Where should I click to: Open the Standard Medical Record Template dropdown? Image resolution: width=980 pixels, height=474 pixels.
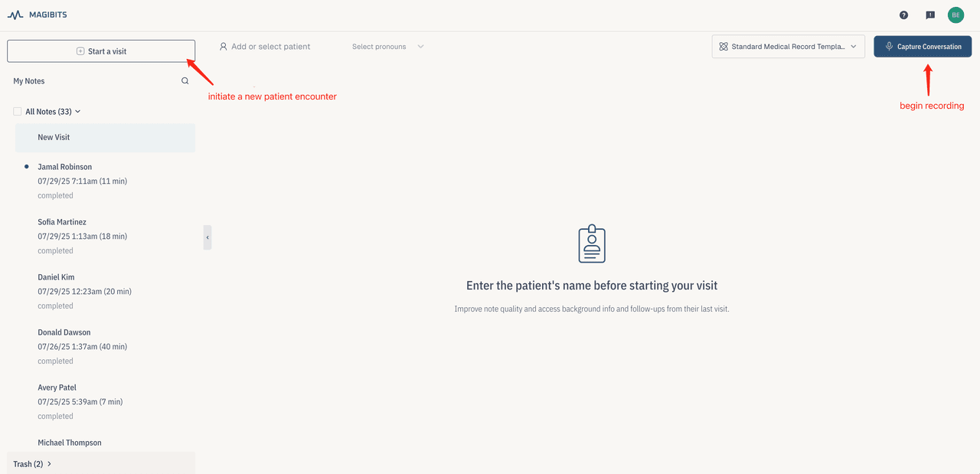click(x=788, y=46)
